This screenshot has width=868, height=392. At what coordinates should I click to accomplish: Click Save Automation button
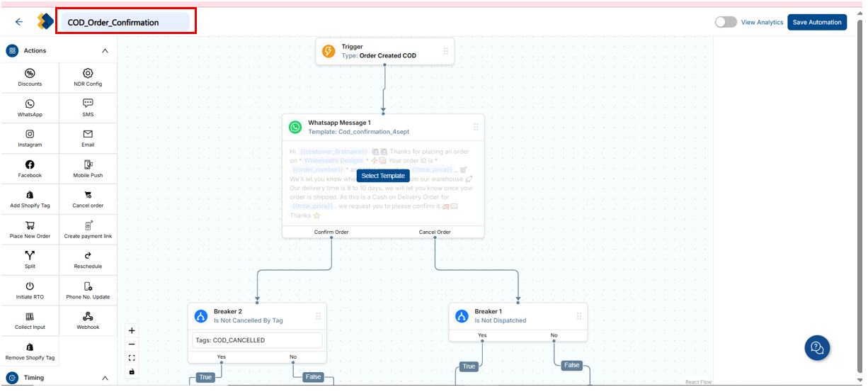click(817, 22)
